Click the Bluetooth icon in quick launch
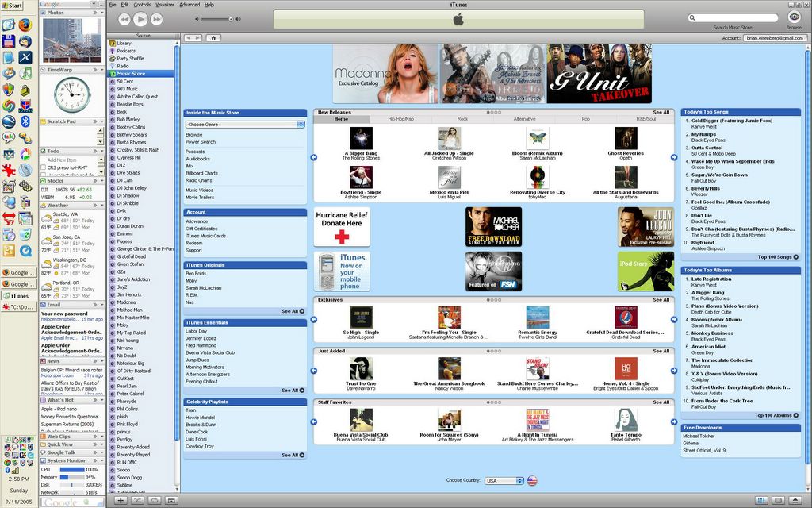812x508 pixels. [x=25, y=121]
